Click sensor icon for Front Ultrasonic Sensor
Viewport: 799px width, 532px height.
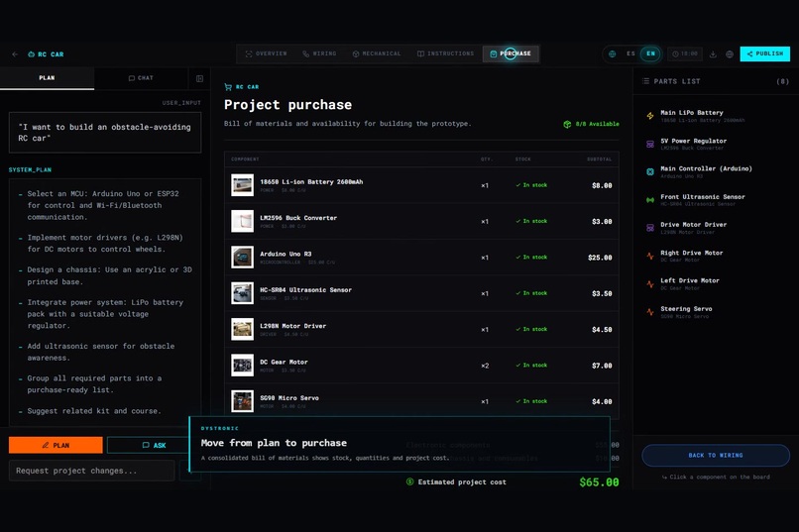[650, 200]
